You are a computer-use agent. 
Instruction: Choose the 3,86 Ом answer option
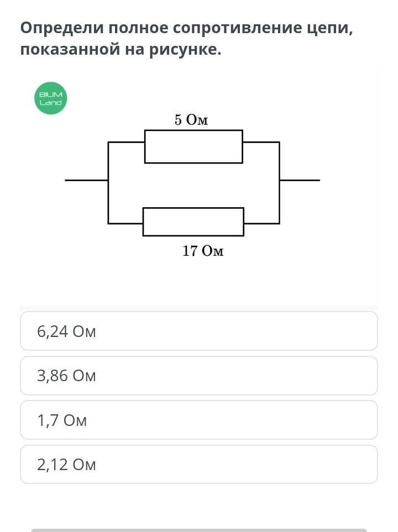click(199, 376)
